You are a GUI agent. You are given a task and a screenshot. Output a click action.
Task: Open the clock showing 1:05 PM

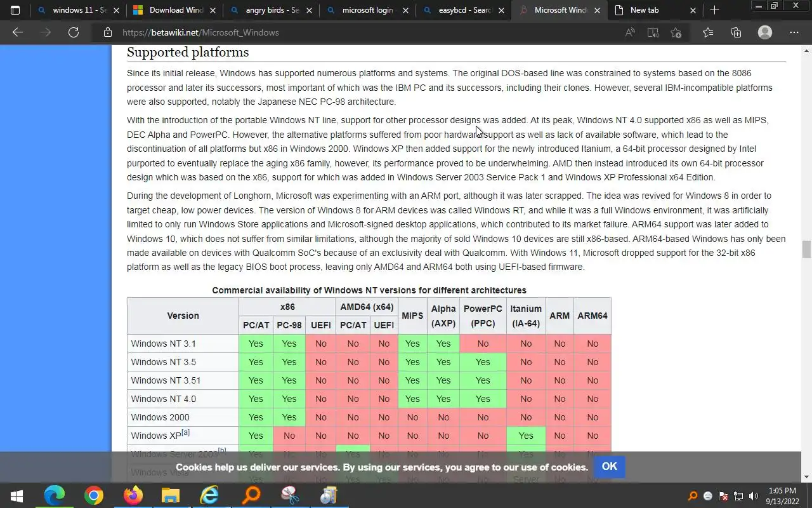click(782, 496)
